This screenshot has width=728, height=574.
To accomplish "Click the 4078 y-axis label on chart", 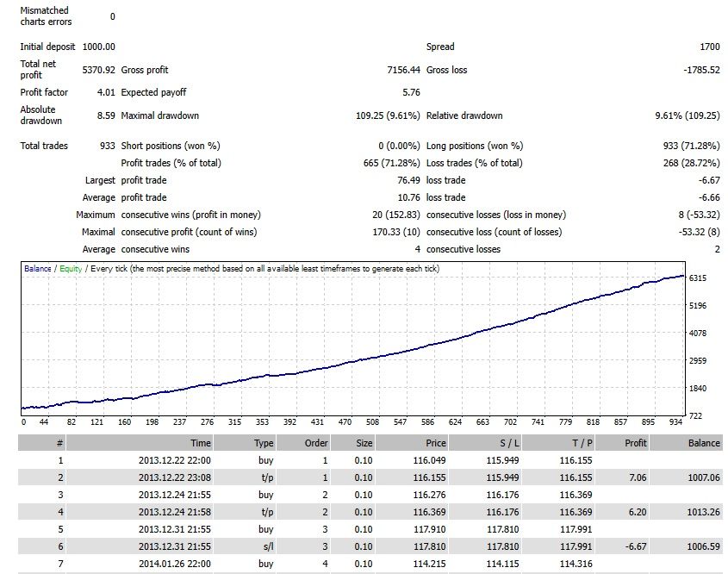I will (x=697, y=333).
